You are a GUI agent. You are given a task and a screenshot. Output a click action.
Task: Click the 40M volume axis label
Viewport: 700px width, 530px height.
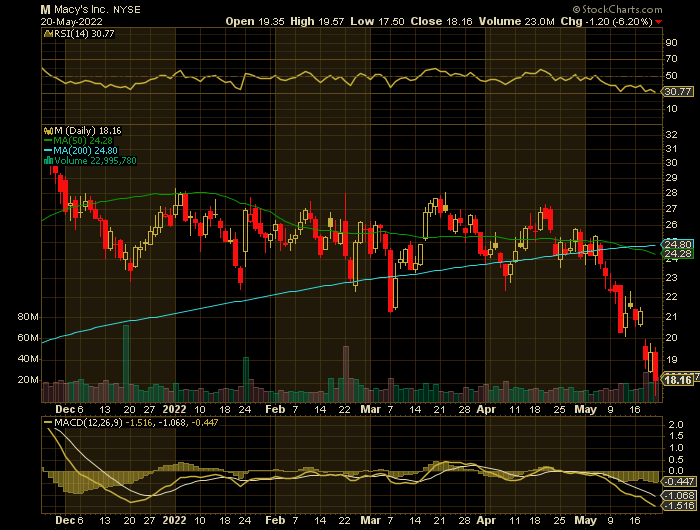pos(28,359)
